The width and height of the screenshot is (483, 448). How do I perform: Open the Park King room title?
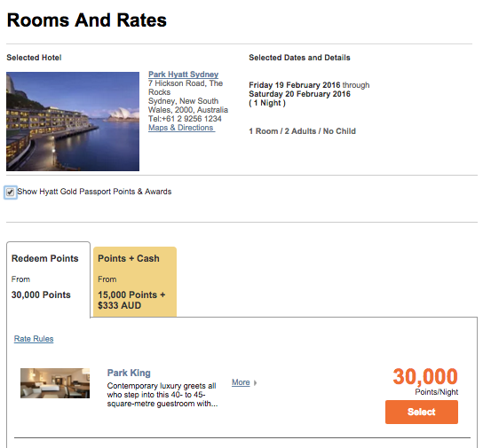[x=129, y=373]
